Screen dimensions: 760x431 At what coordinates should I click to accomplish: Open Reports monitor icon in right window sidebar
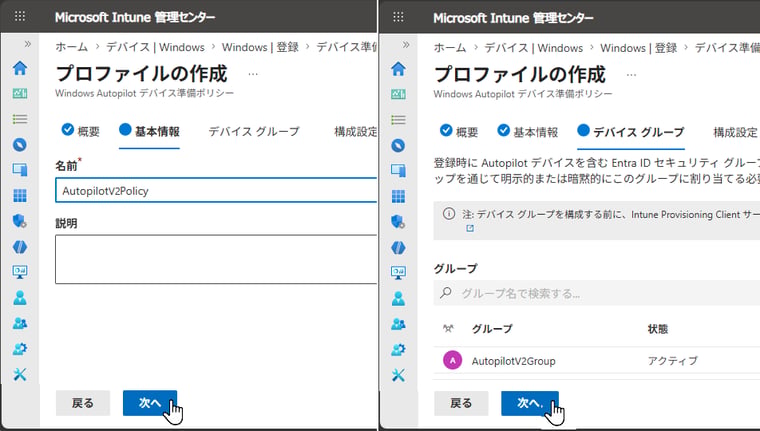pos(398,272)
